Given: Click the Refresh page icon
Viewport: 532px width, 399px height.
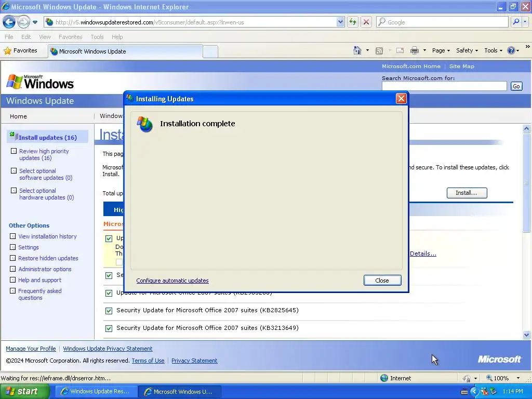Looking at the screenshot, I should 353,22.
